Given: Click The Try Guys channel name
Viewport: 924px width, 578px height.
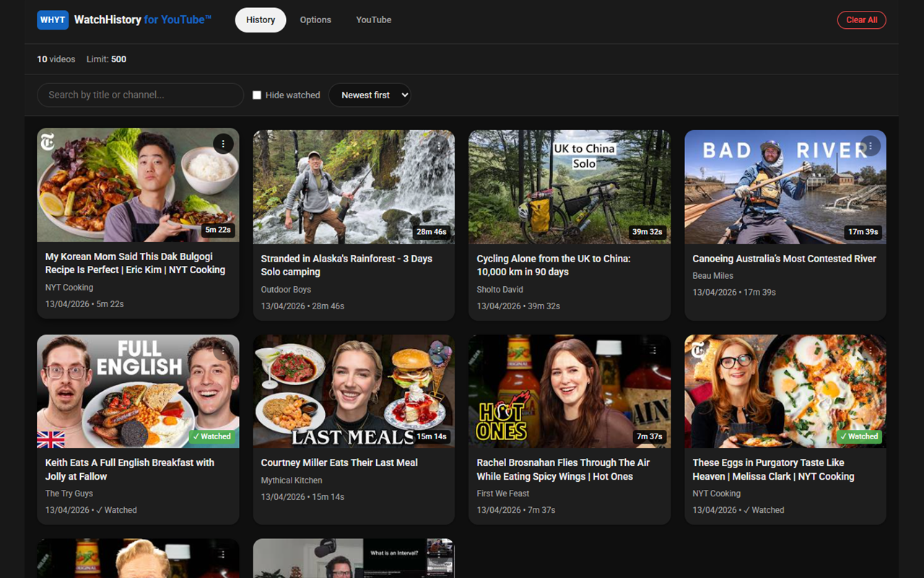Looking at the screenshot, I should click(69, 493).
